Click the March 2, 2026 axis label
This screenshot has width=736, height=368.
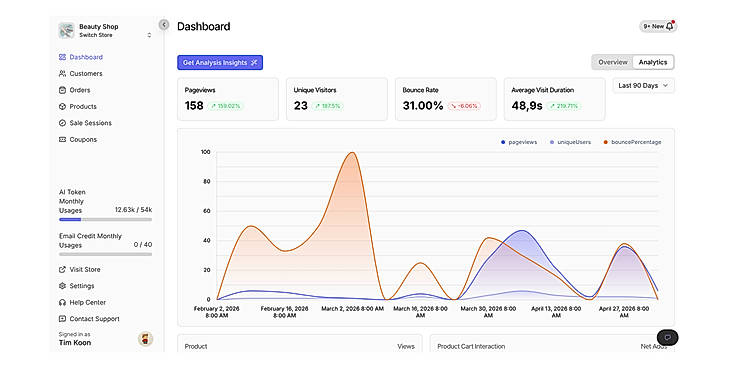coord(353,309)
